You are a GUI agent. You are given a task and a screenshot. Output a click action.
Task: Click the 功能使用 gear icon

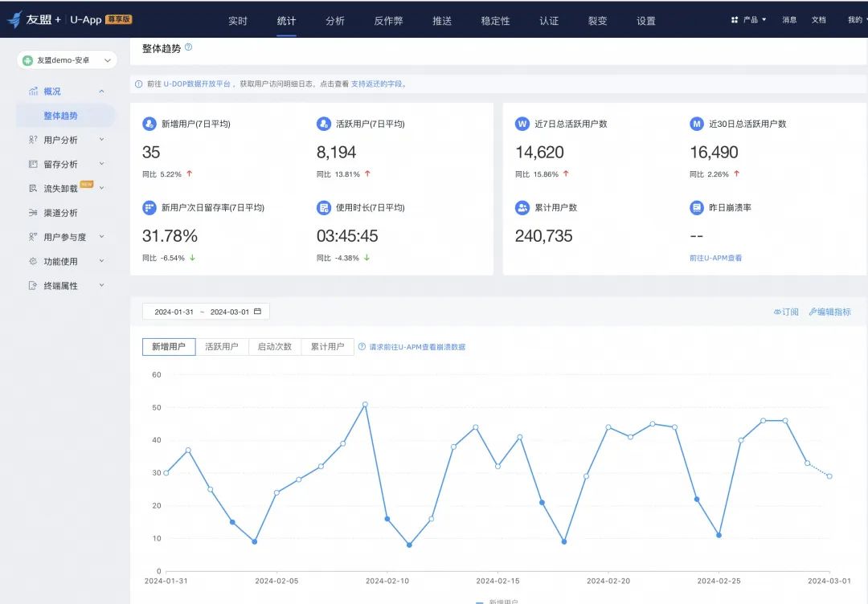click(x=33, y=262)
